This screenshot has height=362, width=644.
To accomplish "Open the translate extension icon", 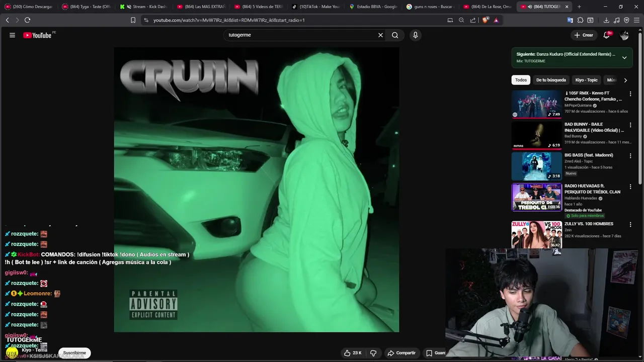I will [x=570, y=20].
